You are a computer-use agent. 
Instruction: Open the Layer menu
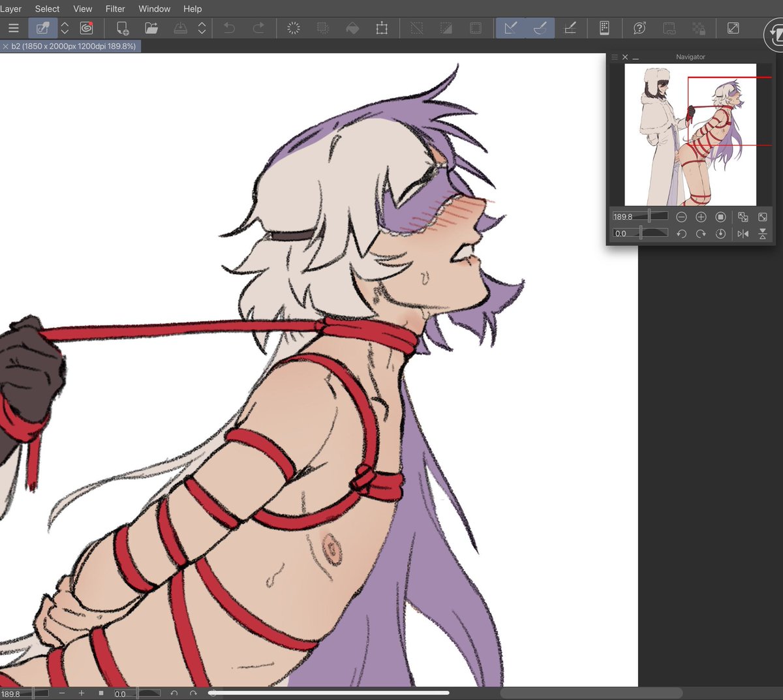10,8
